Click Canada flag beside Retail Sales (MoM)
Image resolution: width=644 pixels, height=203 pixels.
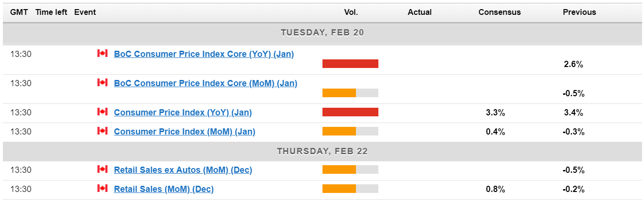click(102, 189)
